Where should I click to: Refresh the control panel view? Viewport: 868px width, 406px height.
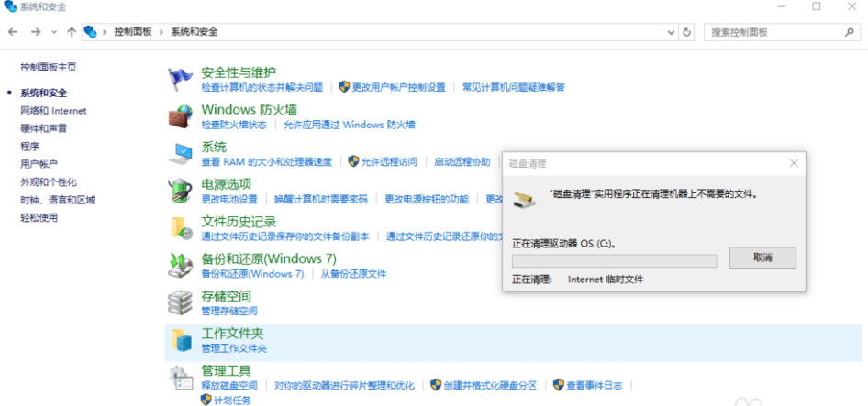(687, 32)
